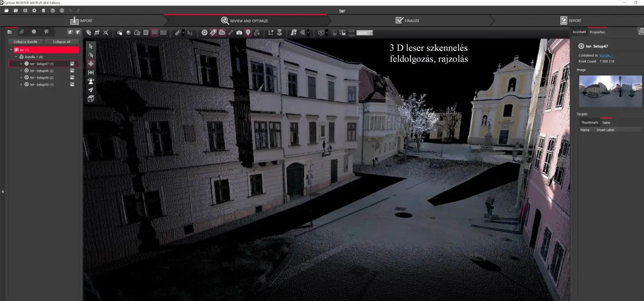The height and width of the screenshot is (301, 644).
Task: Select the measure ruler tool
Action: (178, 33)
